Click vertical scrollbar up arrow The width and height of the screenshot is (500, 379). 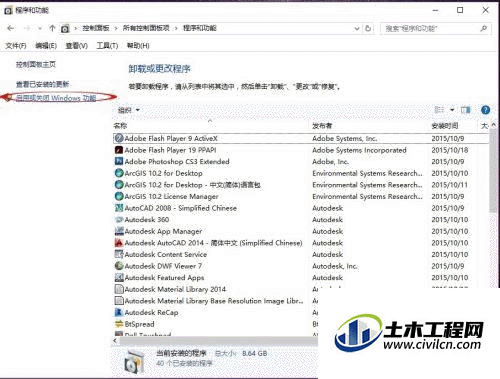click(494, 125)
